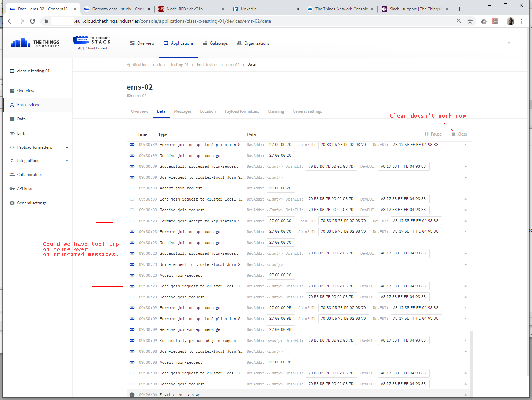Switch to the Messages tab
This screenshot has height=400, width=532.
point(183,111)
